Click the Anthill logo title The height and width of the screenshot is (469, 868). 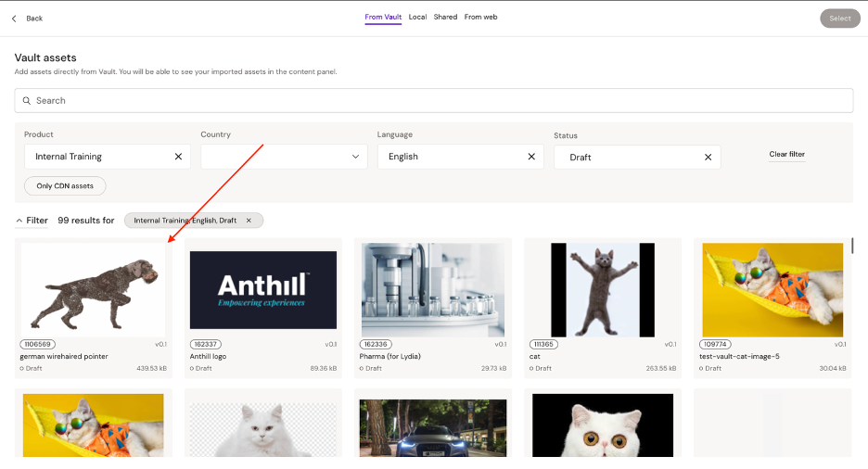[x=208, y=356]
